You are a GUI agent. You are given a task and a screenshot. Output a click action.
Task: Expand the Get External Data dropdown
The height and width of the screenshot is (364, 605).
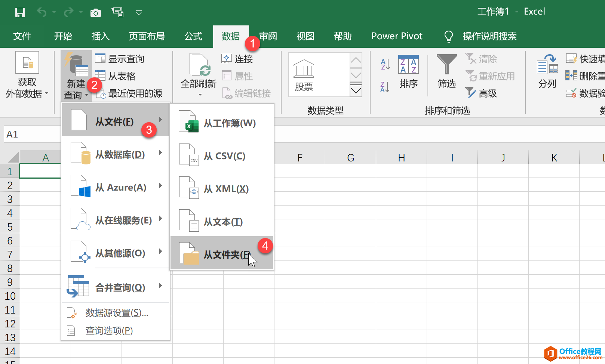click(x=27, y=75)
